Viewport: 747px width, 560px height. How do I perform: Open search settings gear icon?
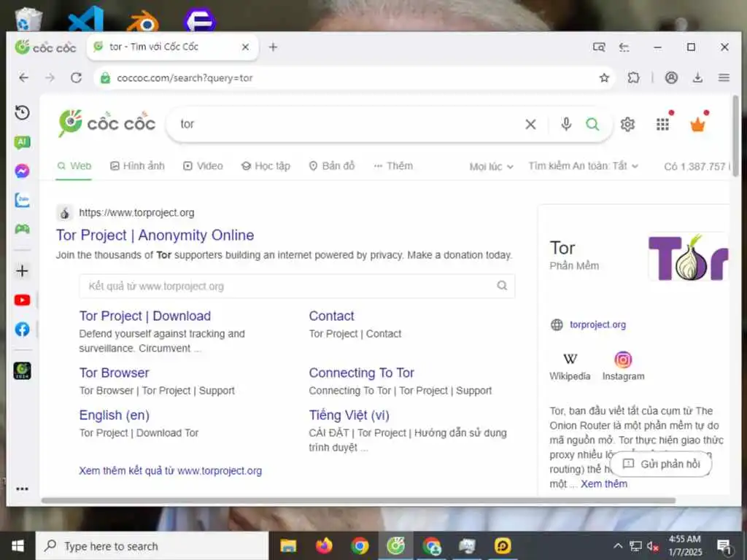click(627, 124)
